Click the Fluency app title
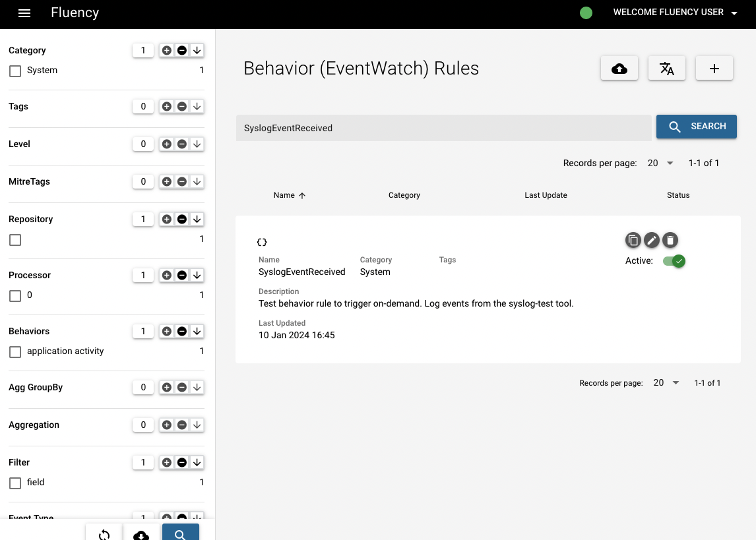The height and width of the screenshot is (540, 756). pyautogui.click(x=75, y=13)
